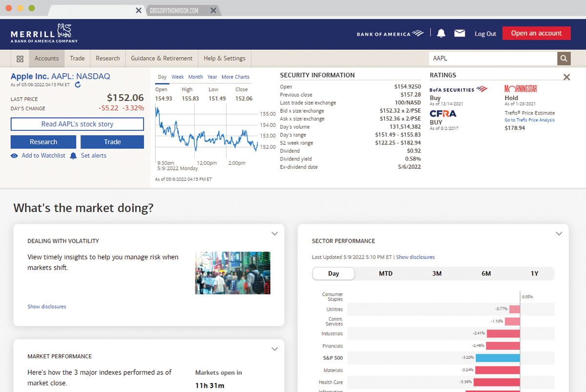586x392 pixels.
Task: Click the AAPL search input field
Action: coord(493,58)
